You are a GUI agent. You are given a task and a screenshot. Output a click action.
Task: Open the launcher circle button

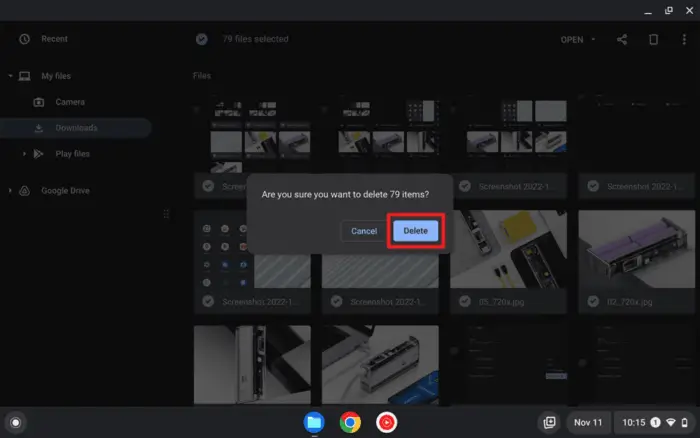click(x=16, y=422)
